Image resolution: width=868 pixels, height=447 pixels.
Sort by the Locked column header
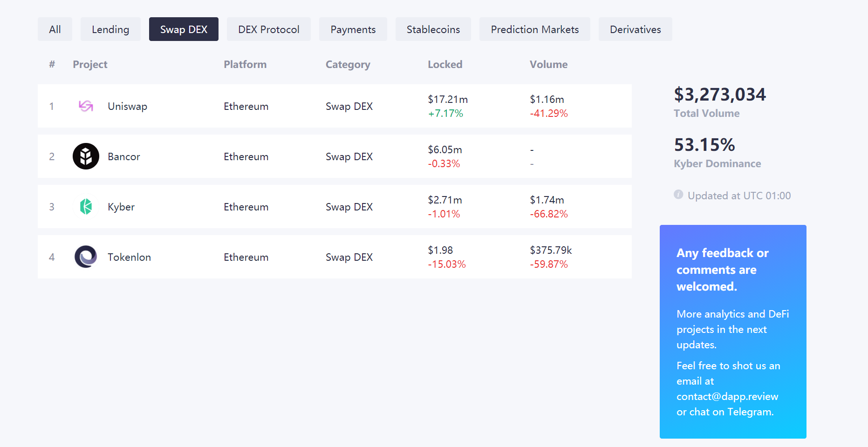(445, 64)
